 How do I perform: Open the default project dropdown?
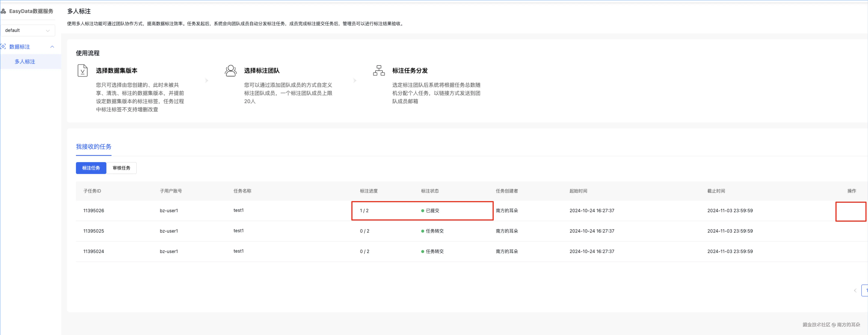(28, 30)
